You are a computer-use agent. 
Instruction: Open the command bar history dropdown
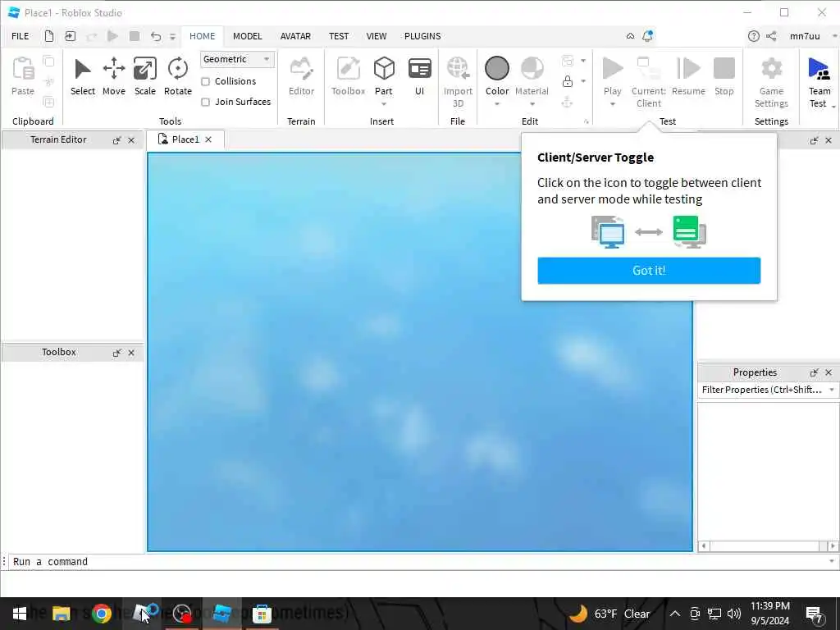(832, 561)
